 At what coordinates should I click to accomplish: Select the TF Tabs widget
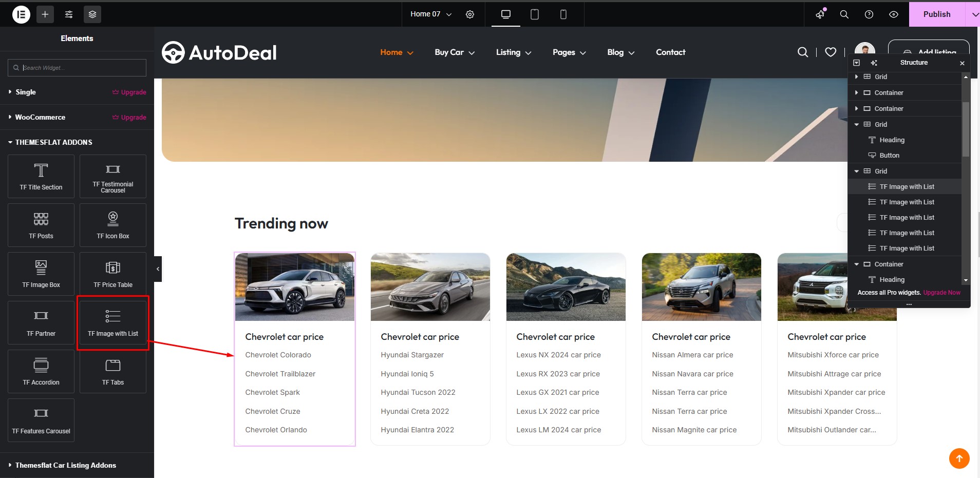click(113, 371)
